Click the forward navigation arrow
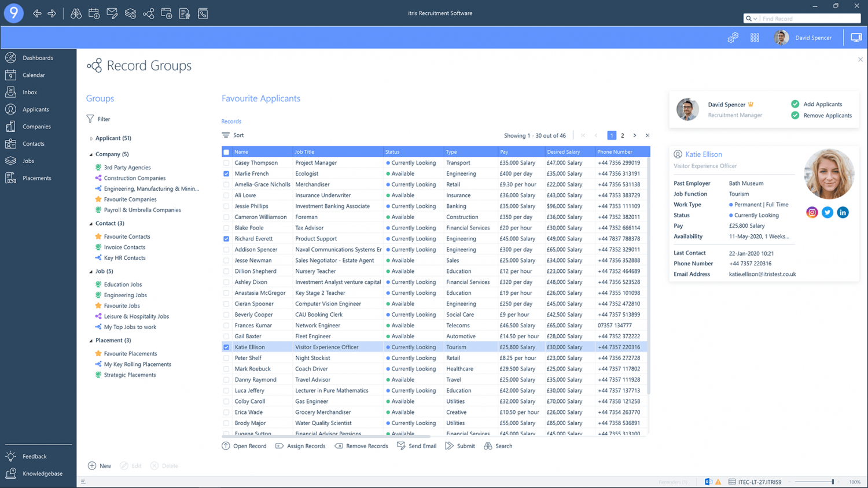The image size is (868, 488). pos(52,13)
